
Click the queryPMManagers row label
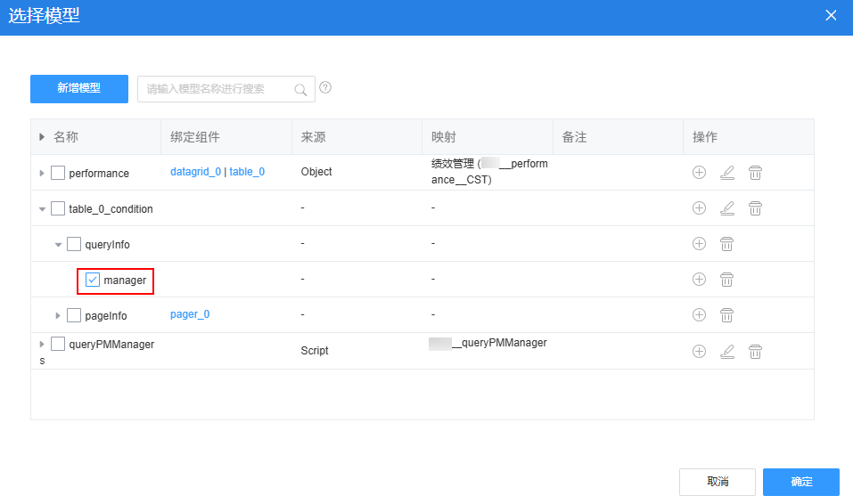(111, 344)
